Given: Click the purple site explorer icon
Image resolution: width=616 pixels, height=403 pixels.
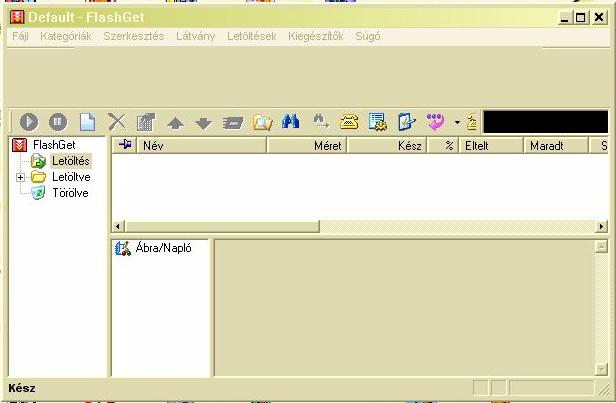Looking at the screenshot, I should click(435, 121).
